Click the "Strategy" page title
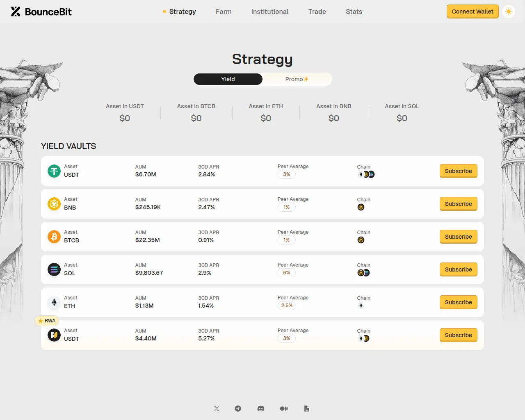This screenshot has width=525, height=420. point(262,59)
